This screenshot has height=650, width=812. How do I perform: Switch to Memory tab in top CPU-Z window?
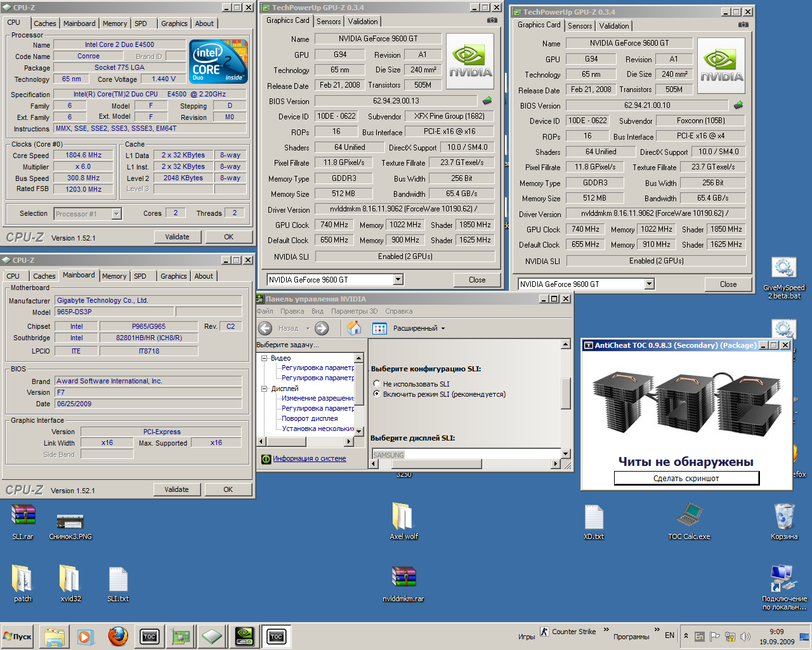pyautogui.click(x=115, y=23)
